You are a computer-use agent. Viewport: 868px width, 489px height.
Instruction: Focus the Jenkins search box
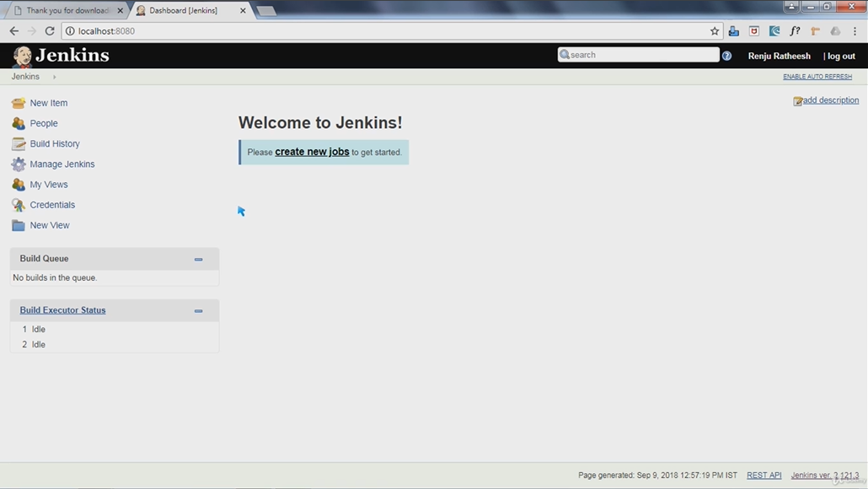[638, 54]
